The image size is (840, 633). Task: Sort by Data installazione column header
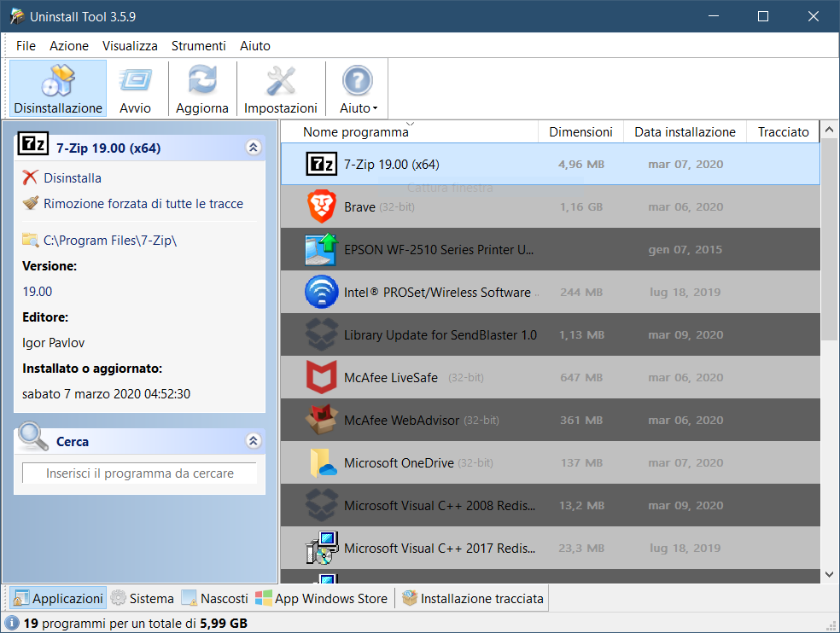(x=685, y=131)
